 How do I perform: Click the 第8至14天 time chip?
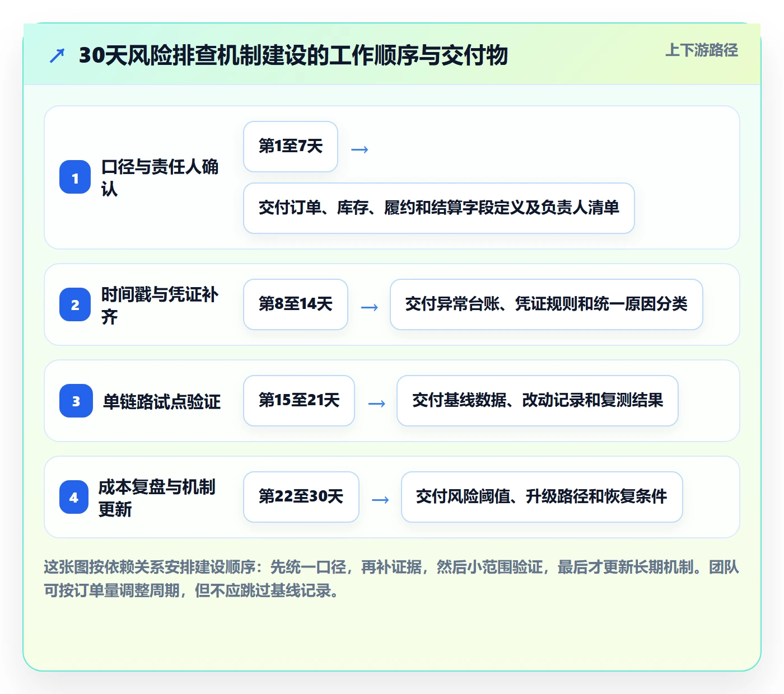point(296,304)
